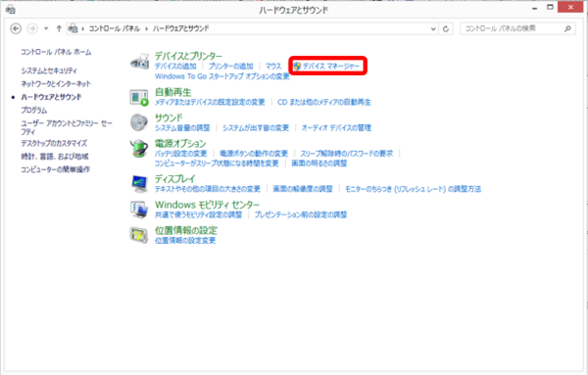588x375 pixels.
Task: Click the Sound (サウンド) speaker icon
Action: click(139, 122)
